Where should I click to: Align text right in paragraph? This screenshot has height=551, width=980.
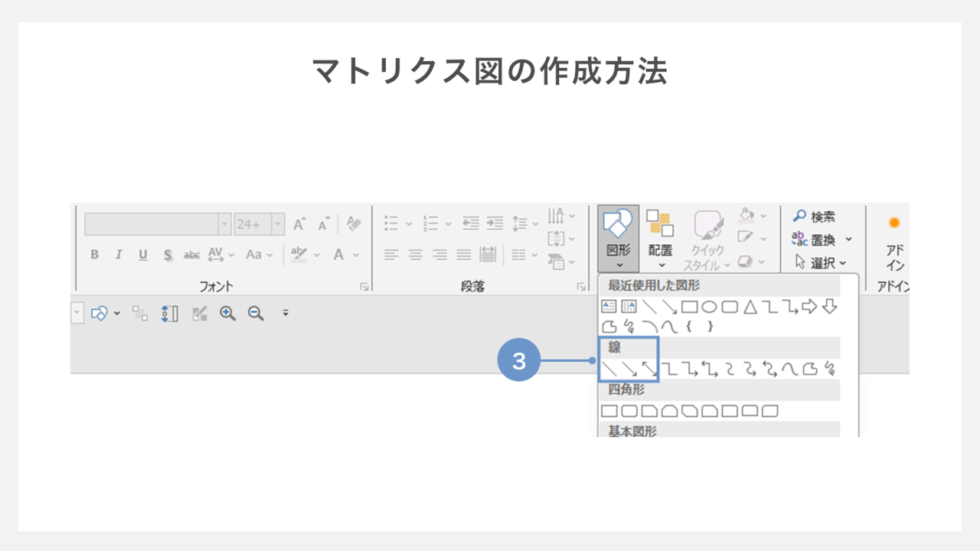click(x=439, y=255)
